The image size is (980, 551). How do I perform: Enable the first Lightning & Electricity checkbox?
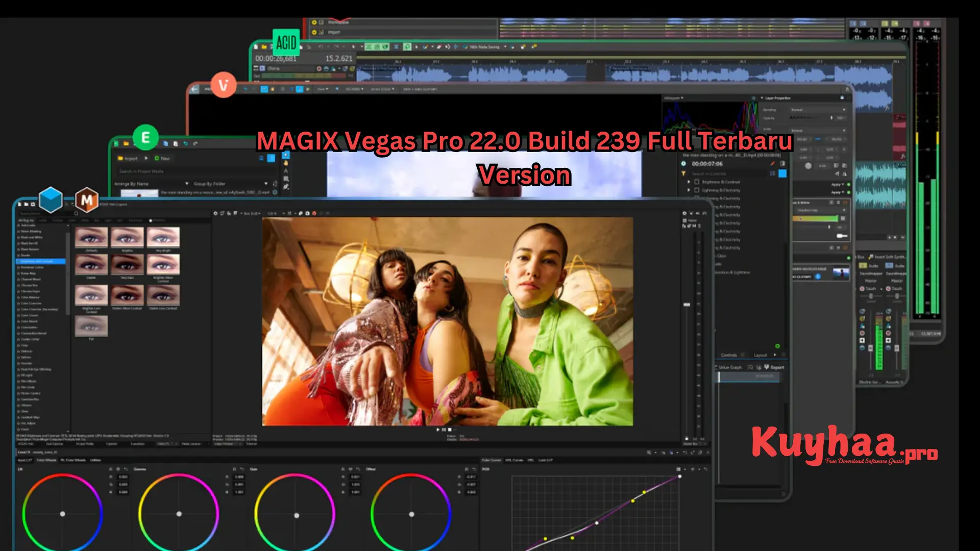click(697, 190)
